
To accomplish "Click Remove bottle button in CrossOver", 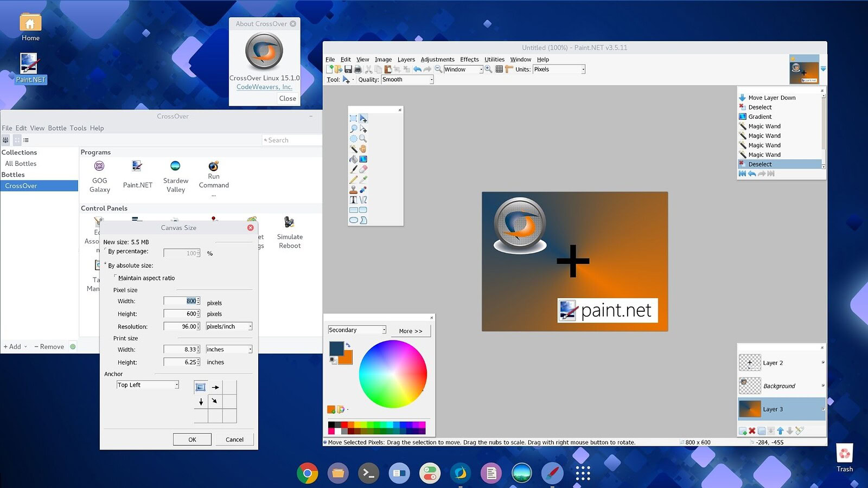I will coord(49,346).
